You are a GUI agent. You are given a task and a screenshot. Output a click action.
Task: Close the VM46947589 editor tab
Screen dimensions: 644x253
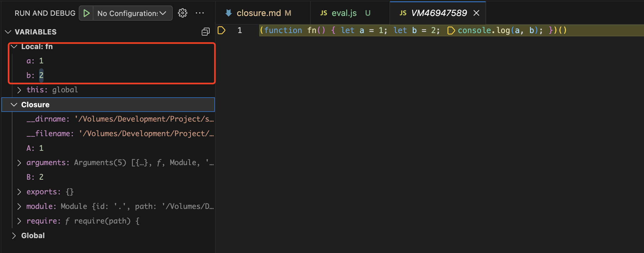(476, 13)
